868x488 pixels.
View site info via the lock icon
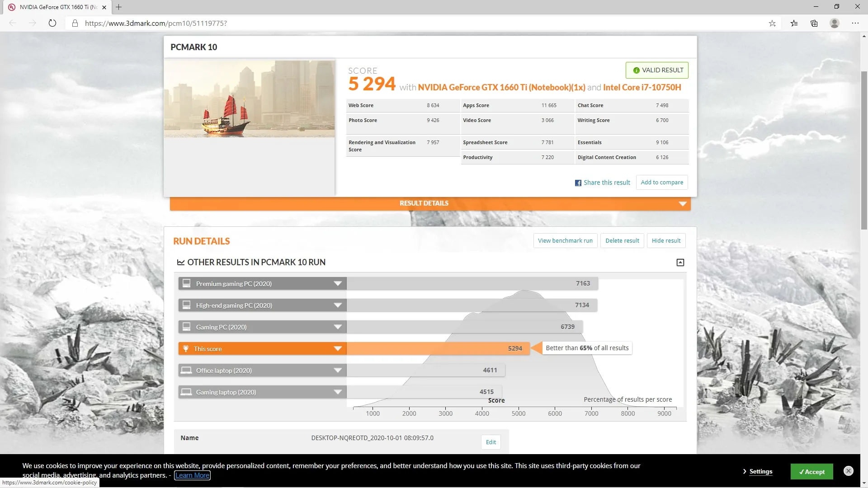click(x=75, y=23)
